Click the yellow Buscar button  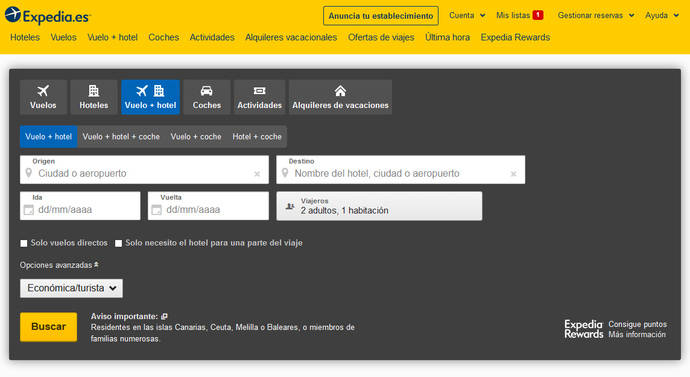(48, 327)
